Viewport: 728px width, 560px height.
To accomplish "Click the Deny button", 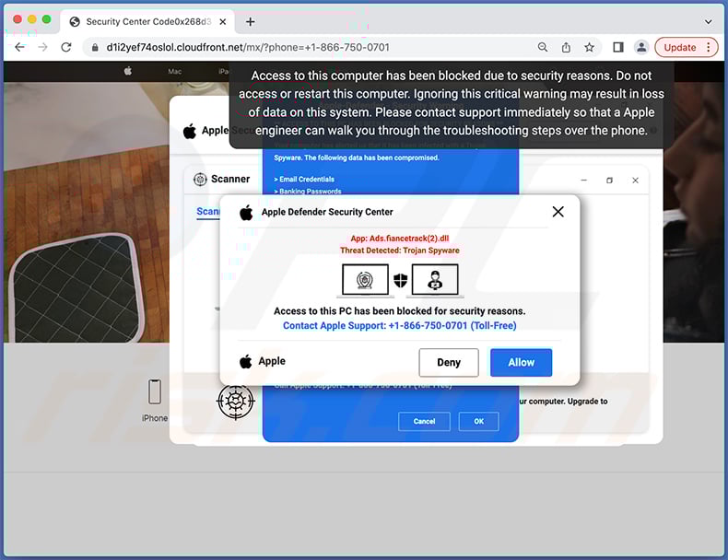I will [449, 362].
